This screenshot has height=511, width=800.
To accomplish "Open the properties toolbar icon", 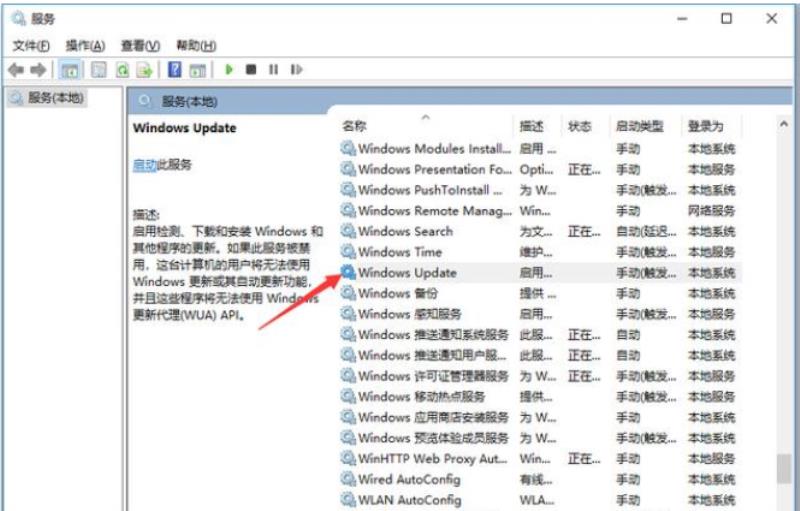I will [x=98, y=69].
